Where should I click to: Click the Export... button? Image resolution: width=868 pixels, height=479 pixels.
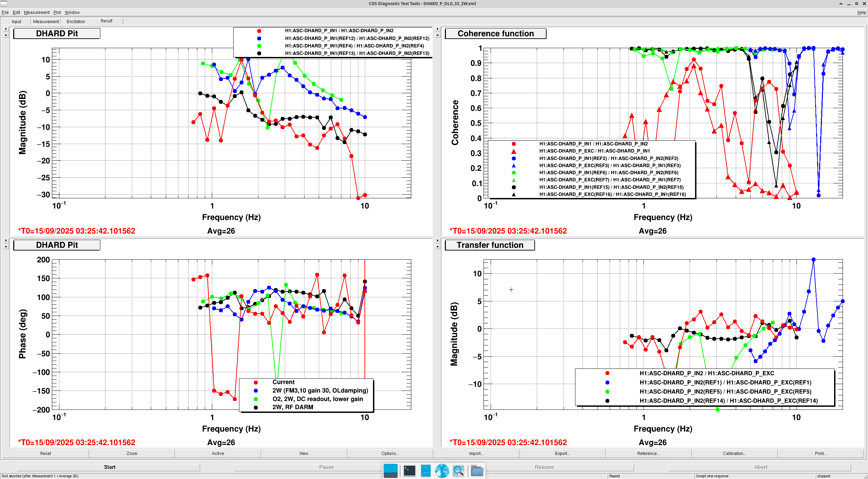562,453
